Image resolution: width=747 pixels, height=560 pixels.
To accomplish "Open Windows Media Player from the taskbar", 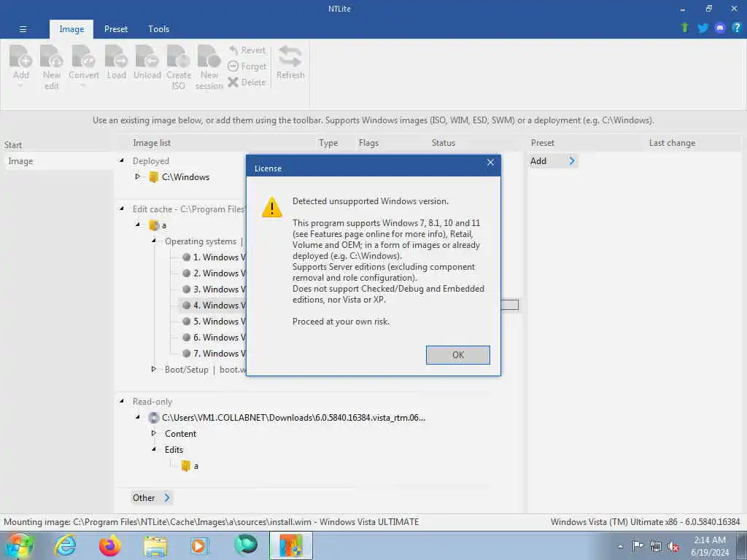I will pos(199,545).
